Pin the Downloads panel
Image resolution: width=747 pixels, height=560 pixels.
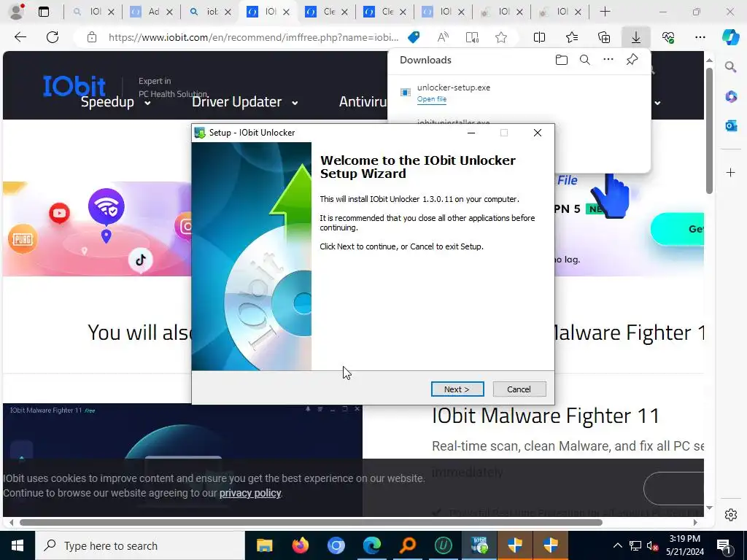(x=632, y=60)
